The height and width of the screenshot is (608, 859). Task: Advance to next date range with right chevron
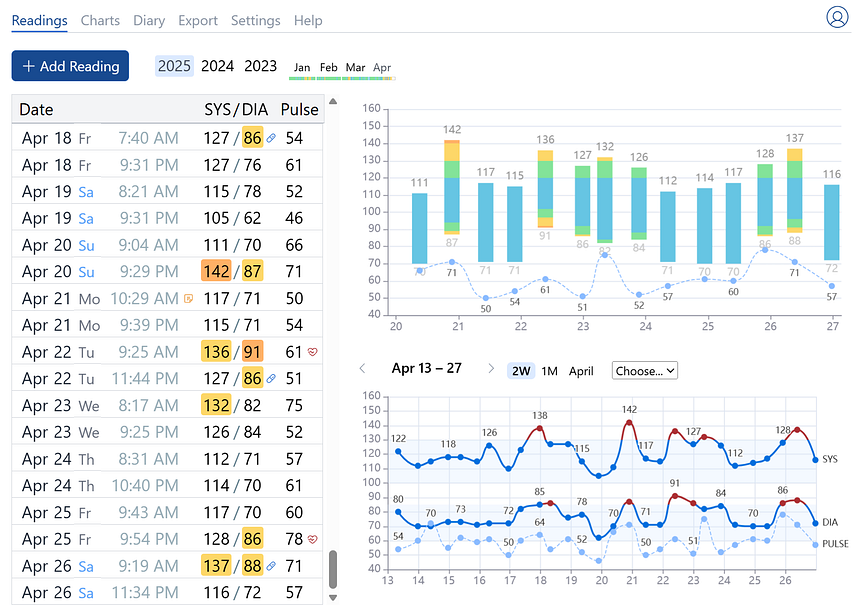pos(490,369)
